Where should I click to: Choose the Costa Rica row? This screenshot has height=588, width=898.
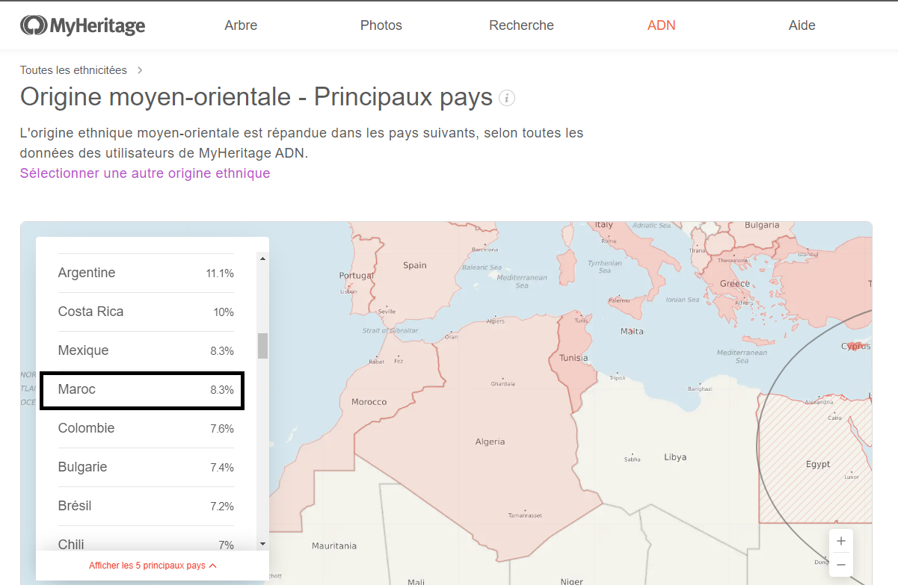pyautogui.click(x=146, y=312)
